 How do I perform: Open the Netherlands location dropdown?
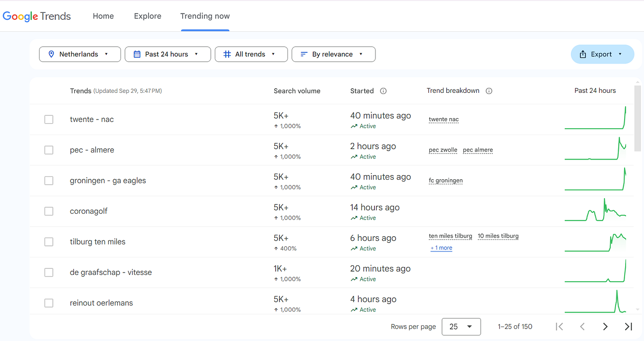coord(80,54)
